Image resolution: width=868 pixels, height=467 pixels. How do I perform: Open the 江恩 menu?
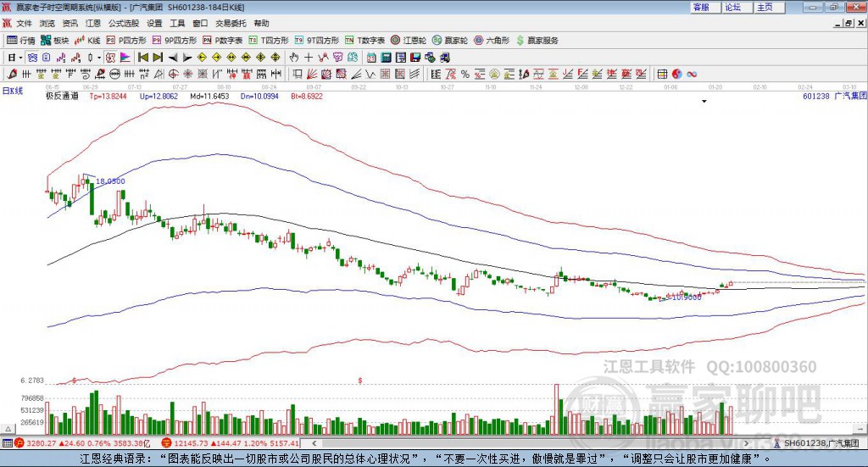tap(93, 24)
